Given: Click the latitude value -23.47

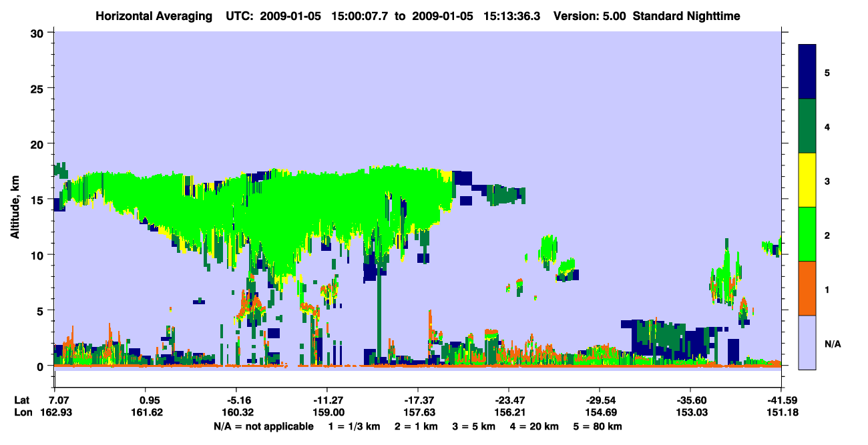Looking at the screenshot, I should coord(508,400).
